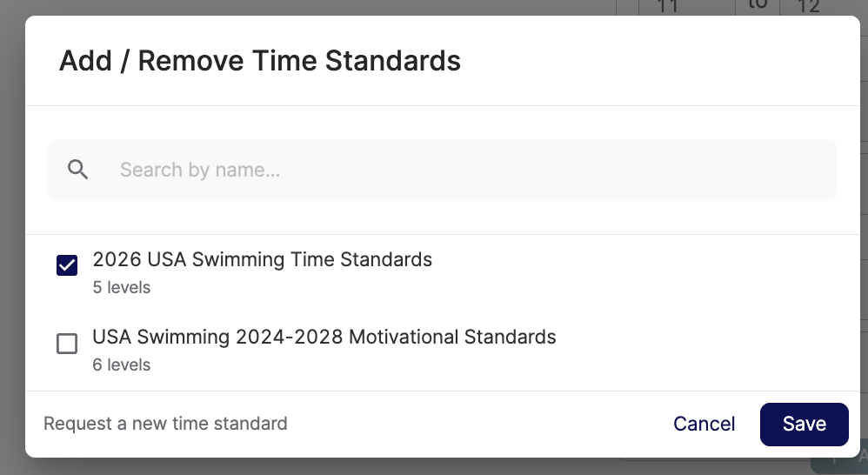Screen dimensions: 868x475
Task: Click the empty square box beside Motivational Standards
Action: pyautogui.click(x=67, y=344)
